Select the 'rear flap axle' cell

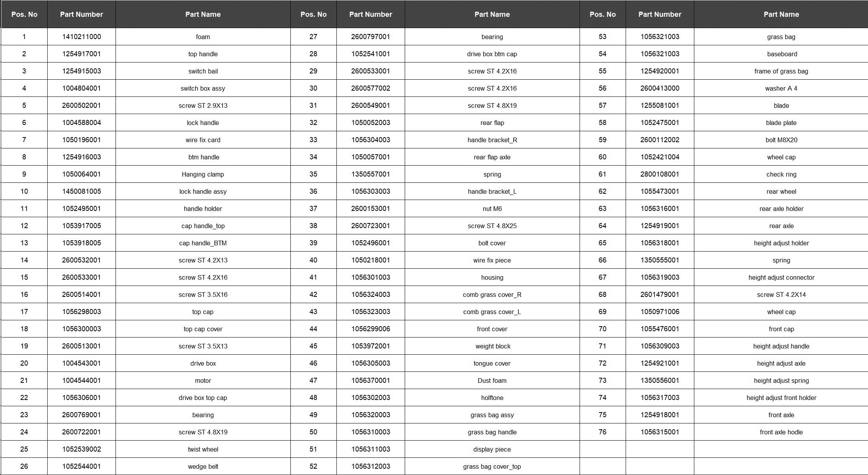point(492,157)
